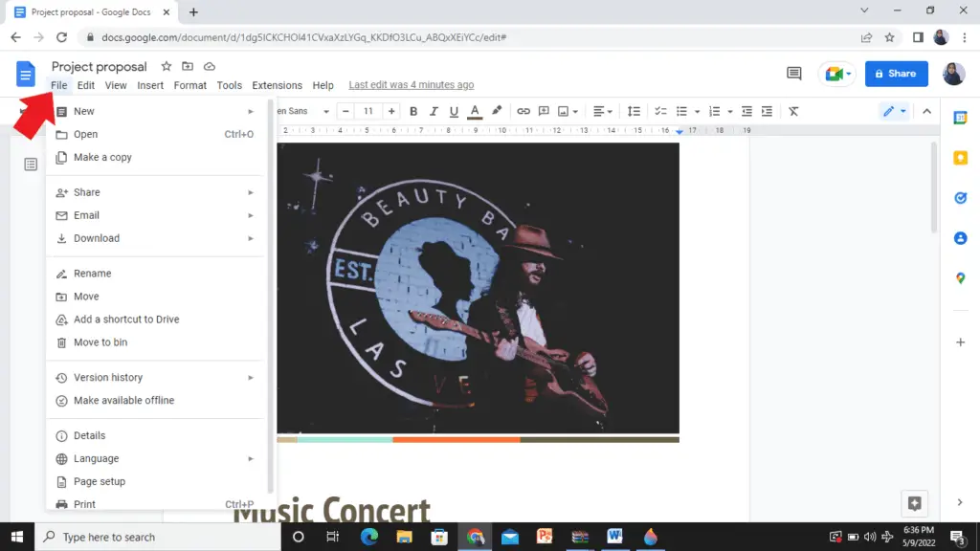
Task: Decrease font size with minus button
Action: click(345, 111)
